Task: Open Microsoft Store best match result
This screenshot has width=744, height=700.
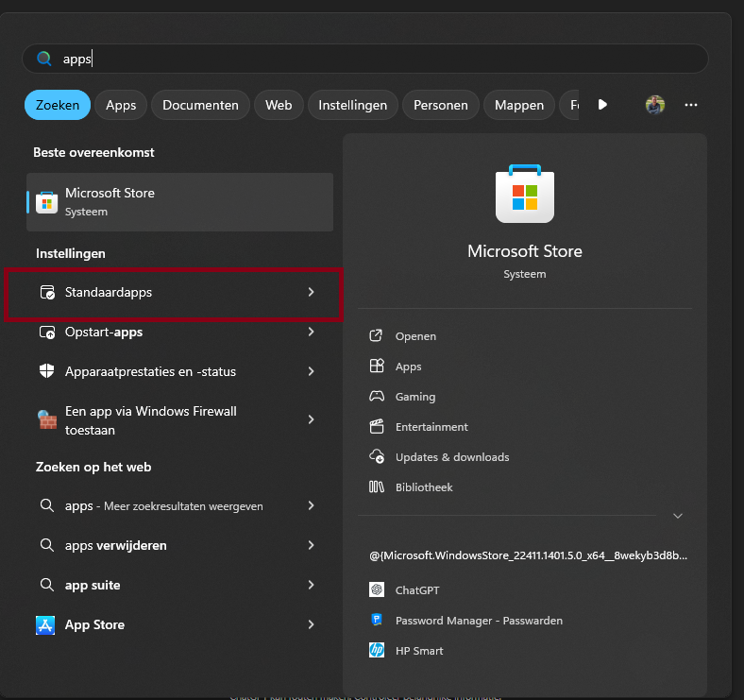Action: coord(179,202)
